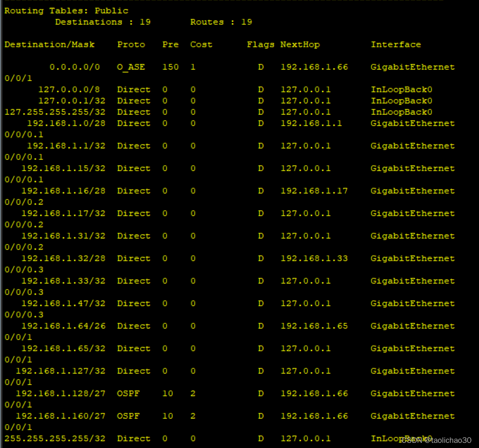Image resolution: width=479 pixels, height=448 pixels.
Task: Click NextHop 192.168.1.66 on the default route
Action: point(314,67)
